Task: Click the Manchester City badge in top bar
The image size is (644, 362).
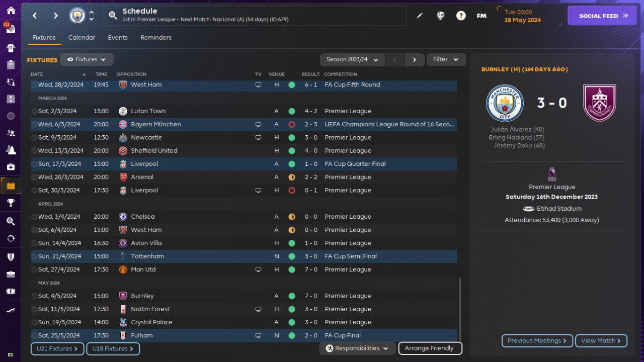Action: [77, 16]
